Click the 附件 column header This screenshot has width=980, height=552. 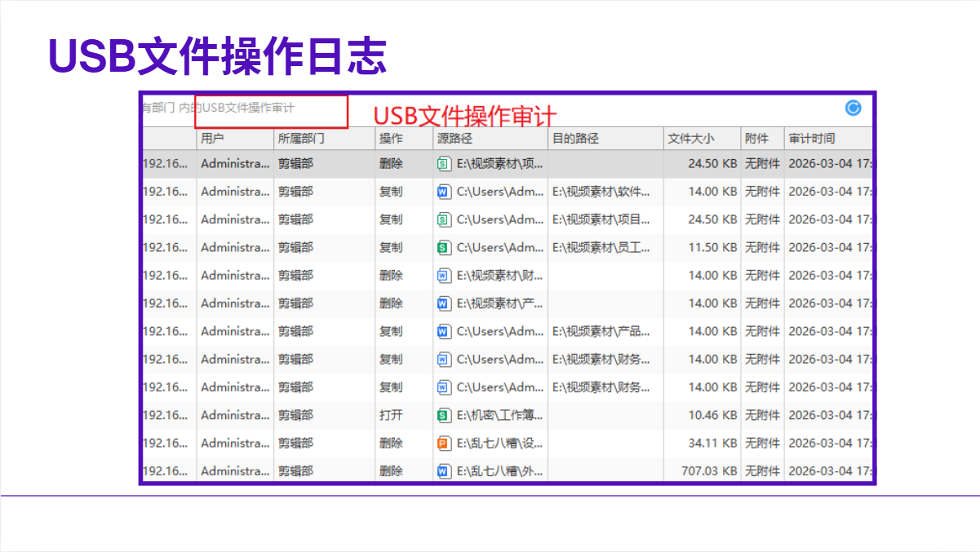tap(756, 139)
